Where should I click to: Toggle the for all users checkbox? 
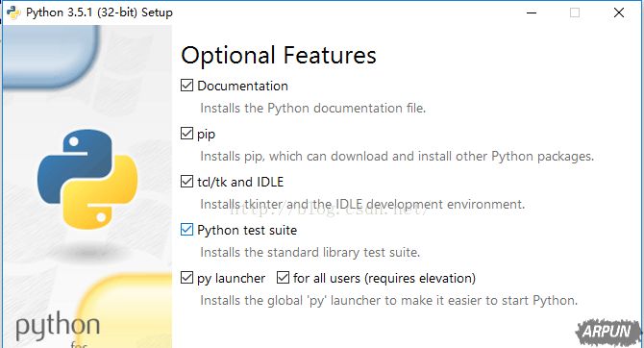(283, 278)
